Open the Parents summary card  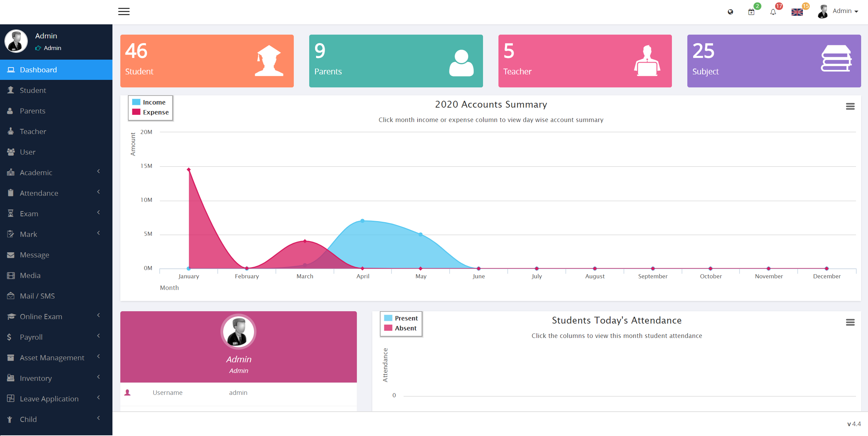pyautogui.click(x=396, y=61)
